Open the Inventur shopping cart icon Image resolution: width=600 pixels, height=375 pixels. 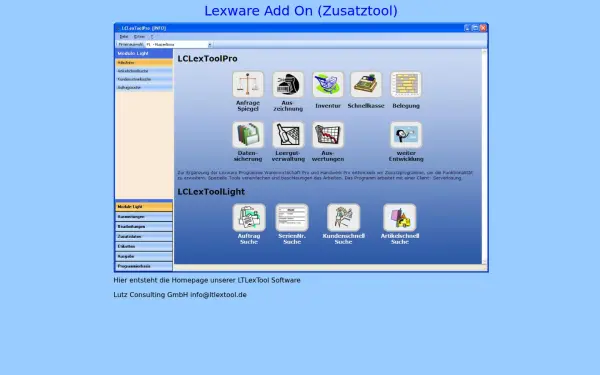click(x=328, y=84)
